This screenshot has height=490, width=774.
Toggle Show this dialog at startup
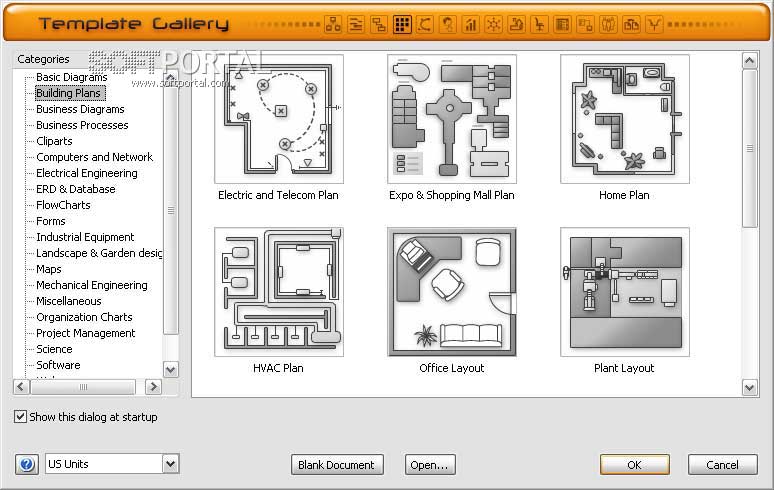[20, 416]
